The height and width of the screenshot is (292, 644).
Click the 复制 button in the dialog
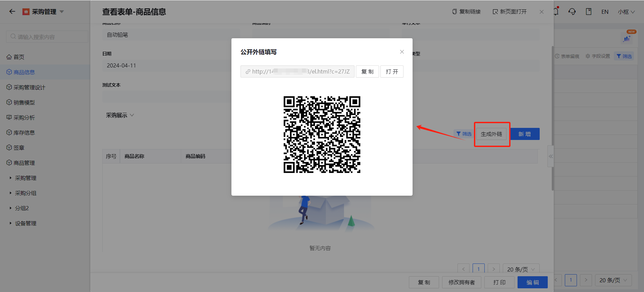point(367,71)
